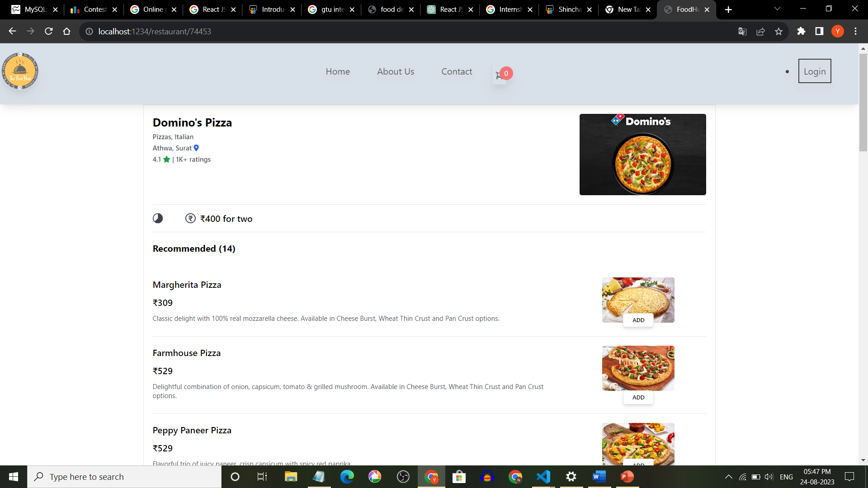Viewport: 868px width, 488px height.
Task: ADD the Margherita Pizza to cart
Action: (x=638, y=320)
